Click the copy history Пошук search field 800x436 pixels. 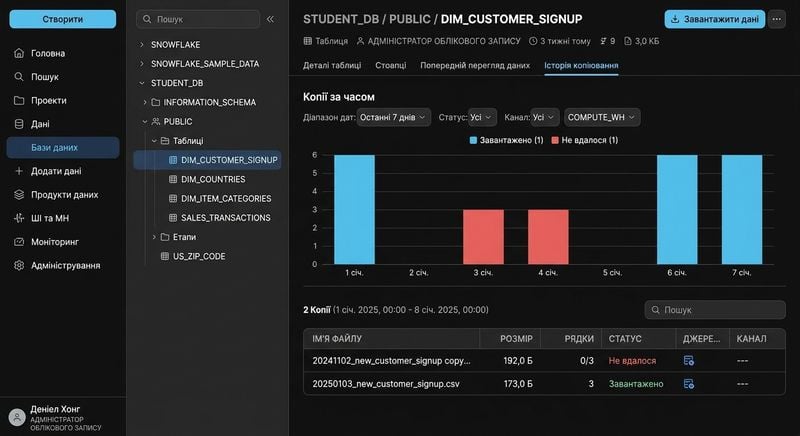coord(715,310)
